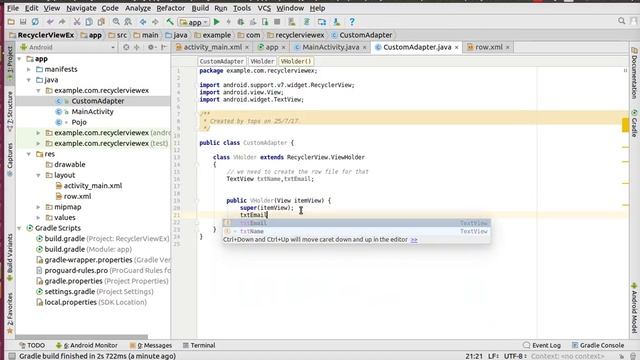
Task: Collapse the layout folder arrow
Action: [39, 176]
